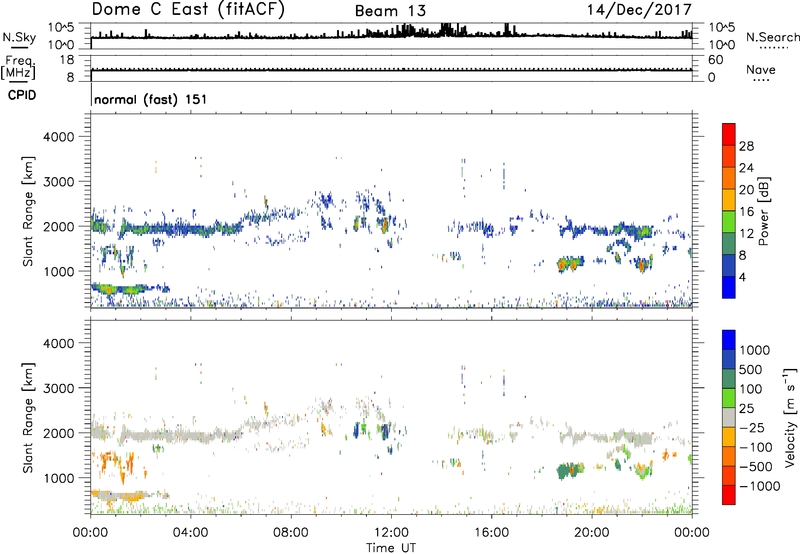Click the Slant Range label of power panel
Viewport: 800px width, 554px height.
pos(28,211)
